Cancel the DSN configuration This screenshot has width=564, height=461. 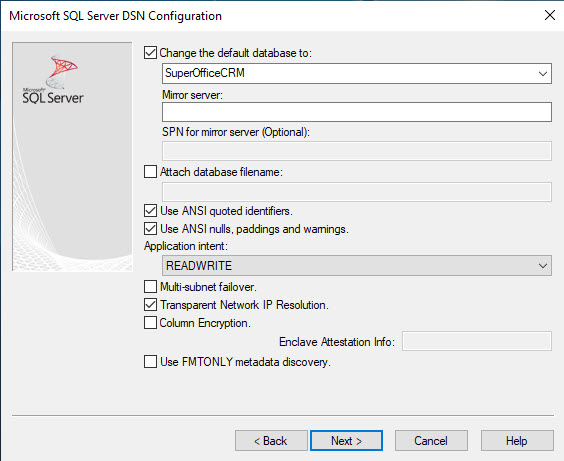[x=431, y=441]
